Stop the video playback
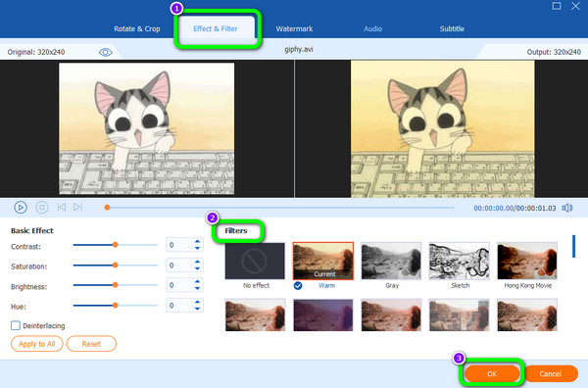The height and width of the screenshot is (388, 588). tap(42, 208)
